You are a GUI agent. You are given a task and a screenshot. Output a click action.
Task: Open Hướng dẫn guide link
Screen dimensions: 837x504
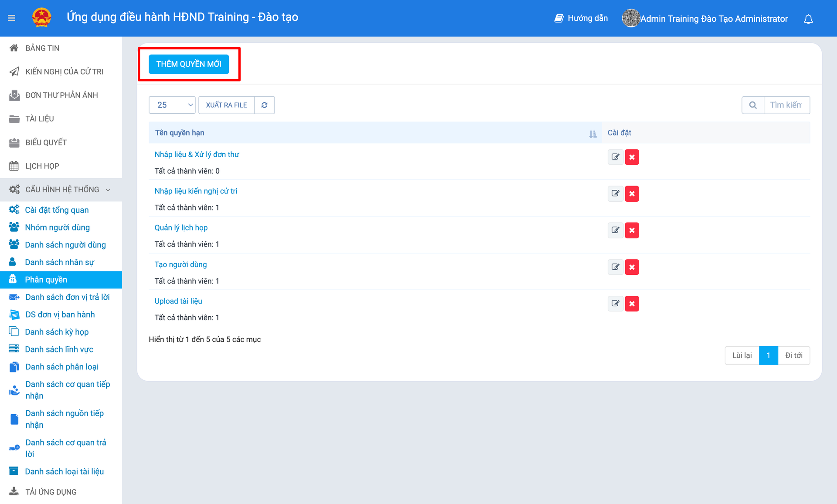[581, 18]
